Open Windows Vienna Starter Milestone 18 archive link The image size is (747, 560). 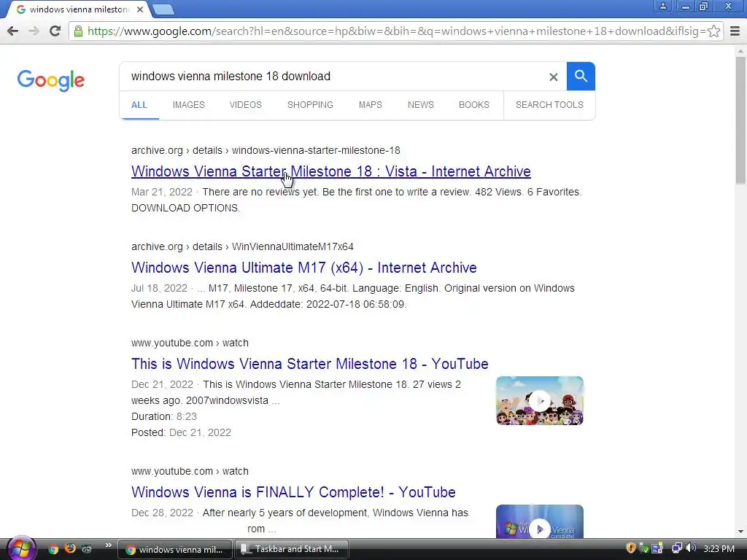331,171
